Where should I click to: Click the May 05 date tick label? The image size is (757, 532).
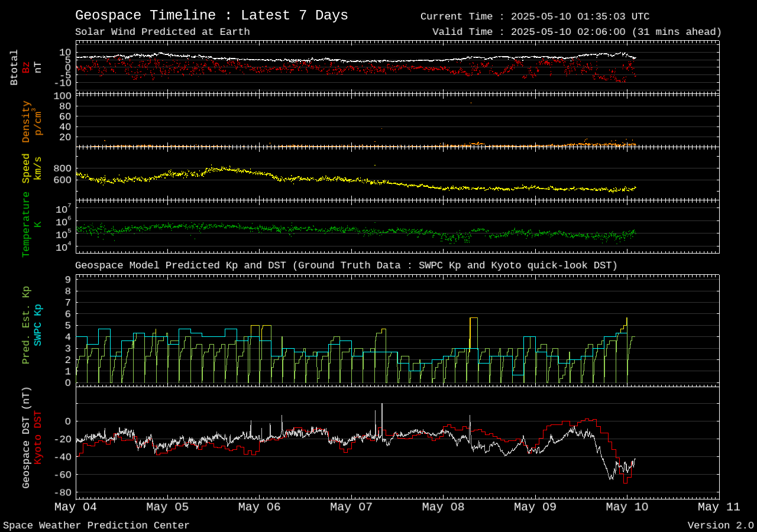pyautogui.click(x=167, y=507)
